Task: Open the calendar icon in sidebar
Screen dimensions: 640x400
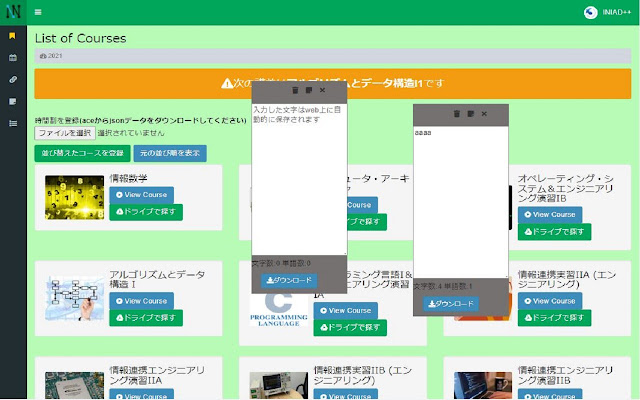Action: [x=13, y=58]
